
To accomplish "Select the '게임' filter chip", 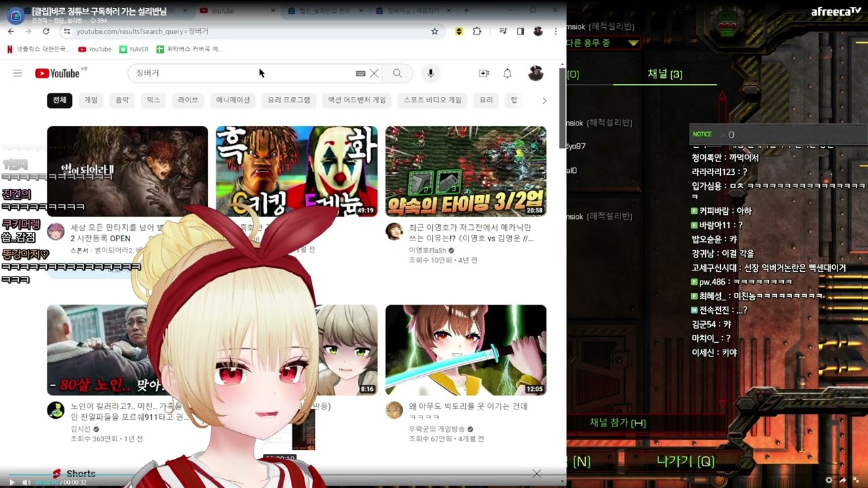I will (x=91, y=100).
